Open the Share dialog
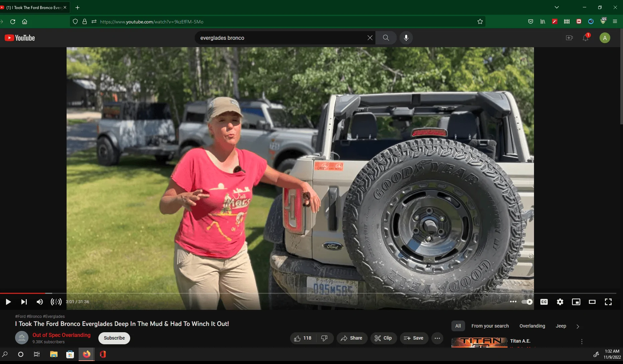The width and height of the screenshot is (623, 364). 352,338
